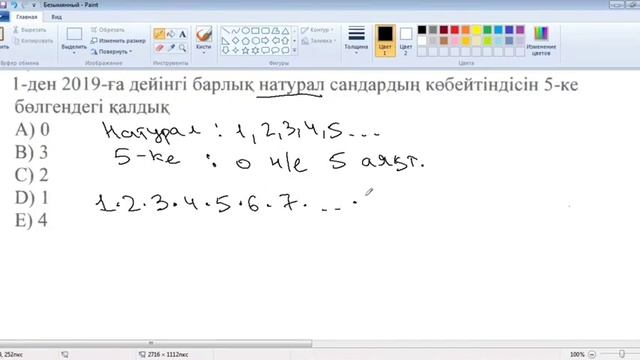The height and width of the screenshot is (360, 640).
Task: Pick the purple color swatch
Action: pyautogui.click(x=520, y=30)
